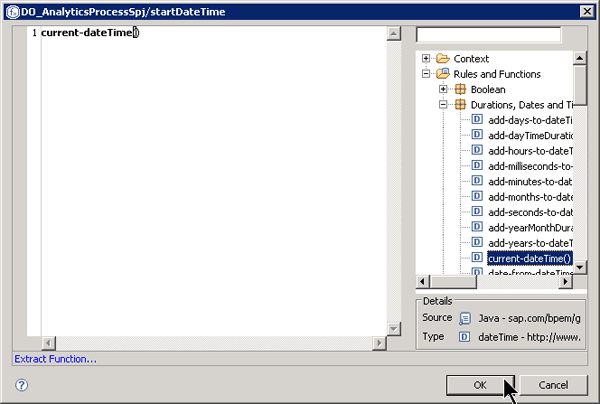The height and width of the screenshot is (404, 600).
Task: Click function tree vertical scrollbar thumb
Action: pyautogui.click(x=580, y=85)
